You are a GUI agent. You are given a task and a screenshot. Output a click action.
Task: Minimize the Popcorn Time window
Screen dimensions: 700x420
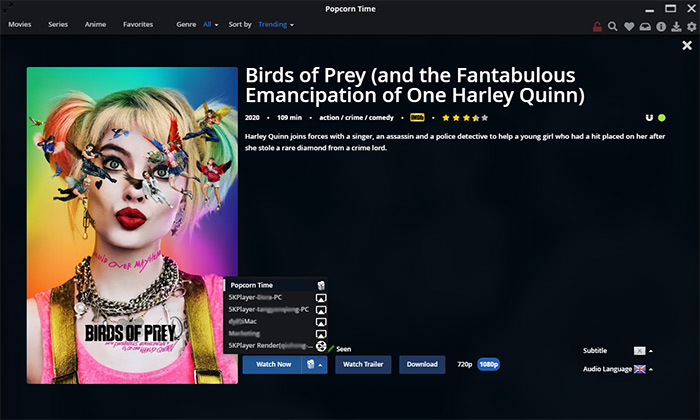tap(650, 9)
